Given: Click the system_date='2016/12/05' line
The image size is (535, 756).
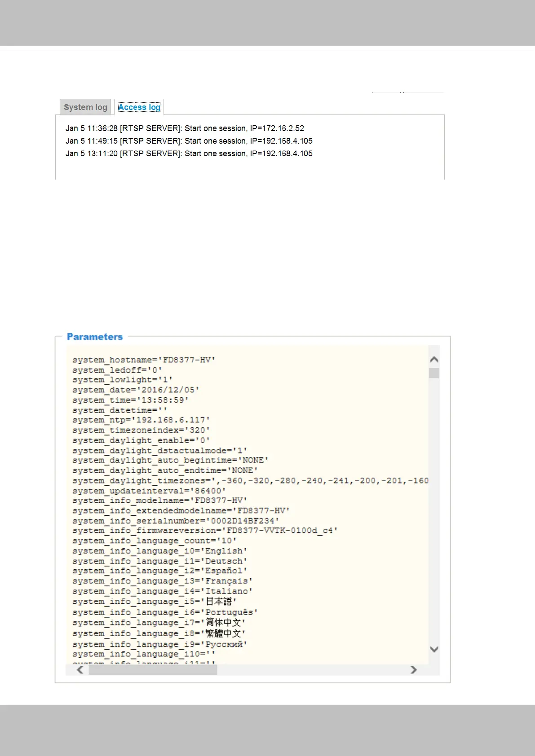Looking at the screenshot, I should coord(136,390).
